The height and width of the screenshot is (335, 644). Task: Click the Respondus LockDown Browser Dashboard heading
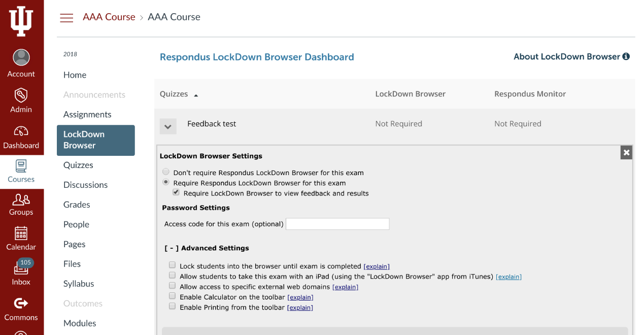point(257,57)
